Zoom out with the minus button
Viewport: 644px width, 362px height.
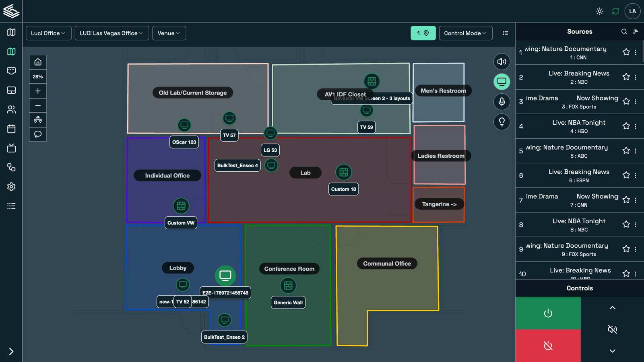tap(38, 105)
